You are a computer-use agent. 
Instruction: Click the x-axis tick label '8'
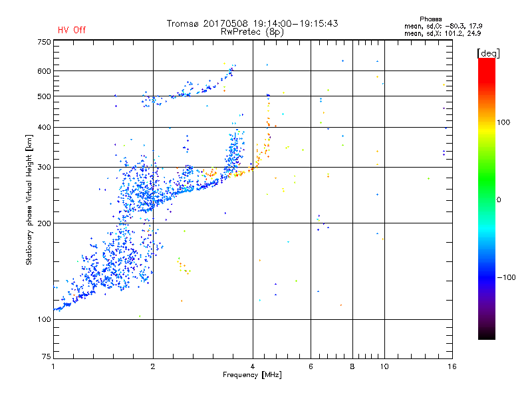pyautogui.click(x=352, y=366)
